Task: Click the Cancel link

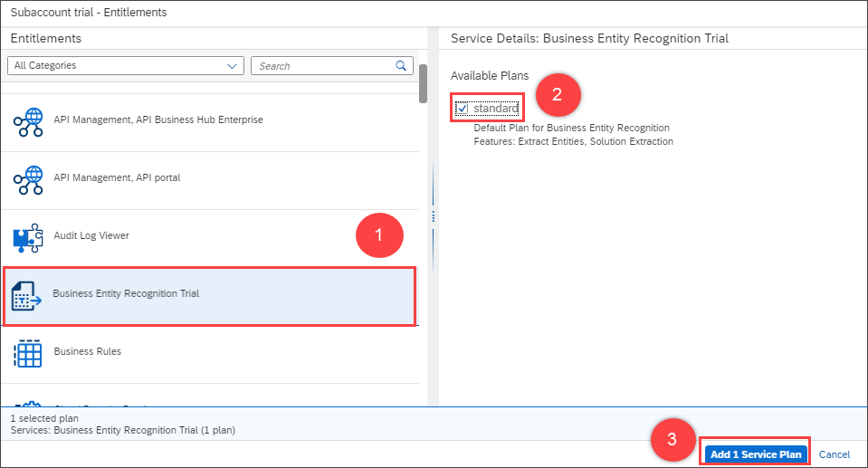Action: pos(835,454)
